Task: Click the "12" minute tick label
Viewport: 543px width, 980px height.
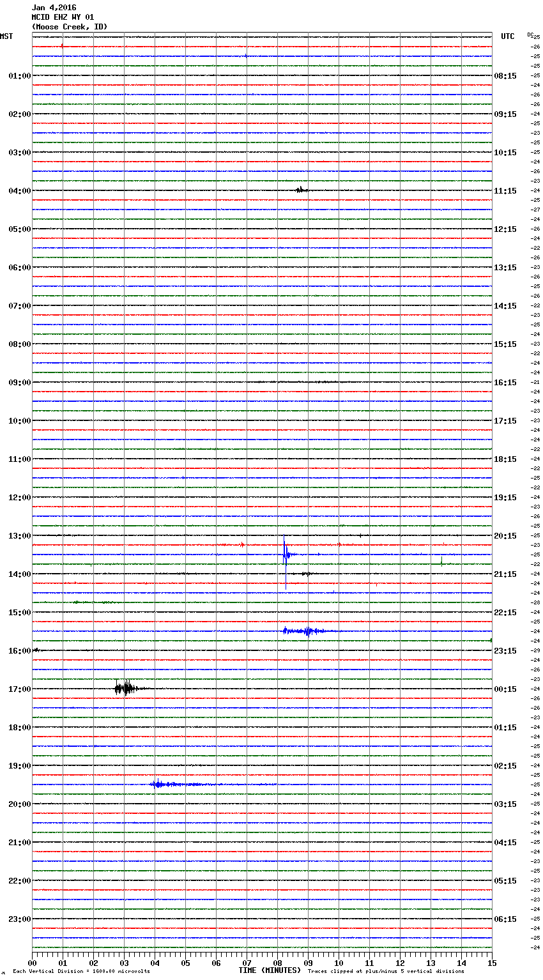Action: [x=400, y=963]
